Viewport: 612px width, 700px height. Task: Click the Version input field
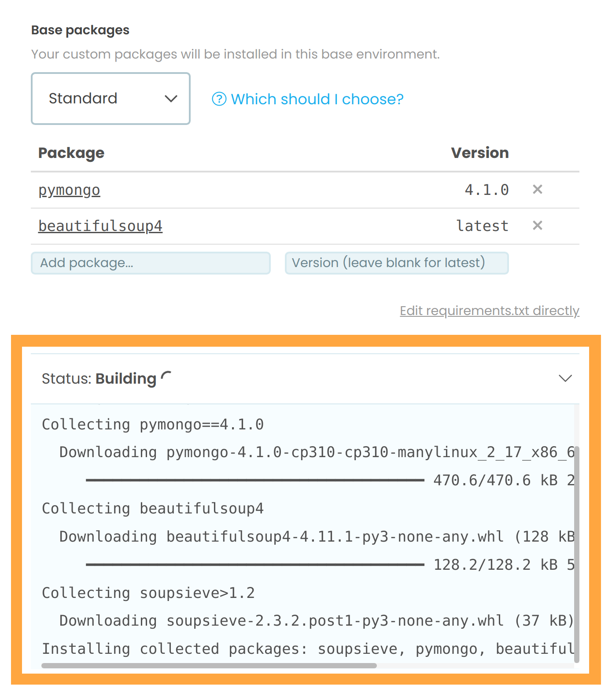pyautogui.click(x=396, y=263)
